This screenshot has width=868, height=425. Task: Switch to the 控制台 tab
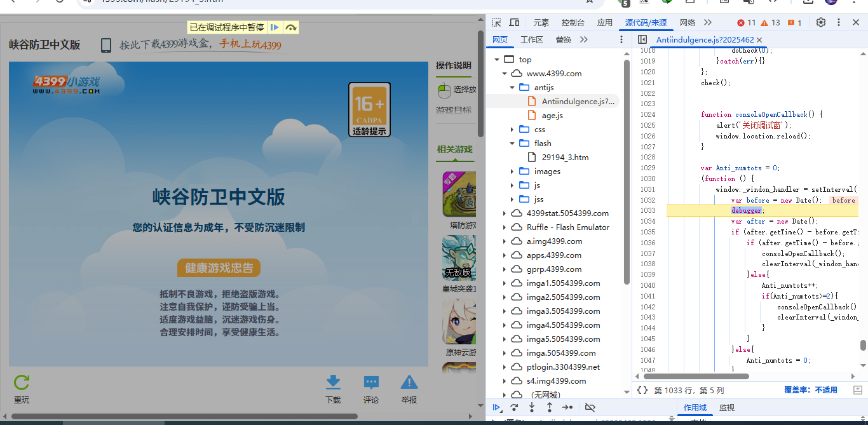tap(573, 22)
